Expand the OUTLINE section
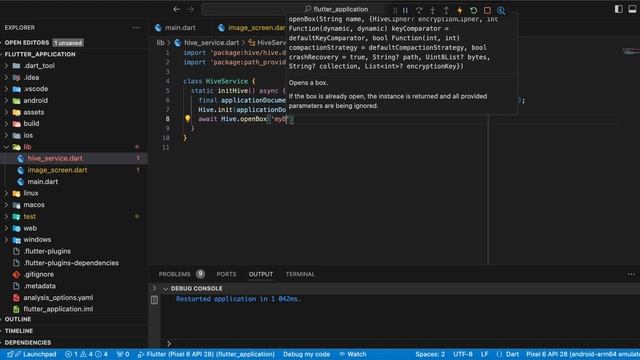Image resolution: width=640 pixels, height=360 pixels. pyautogui.click(x=18, y=319)
